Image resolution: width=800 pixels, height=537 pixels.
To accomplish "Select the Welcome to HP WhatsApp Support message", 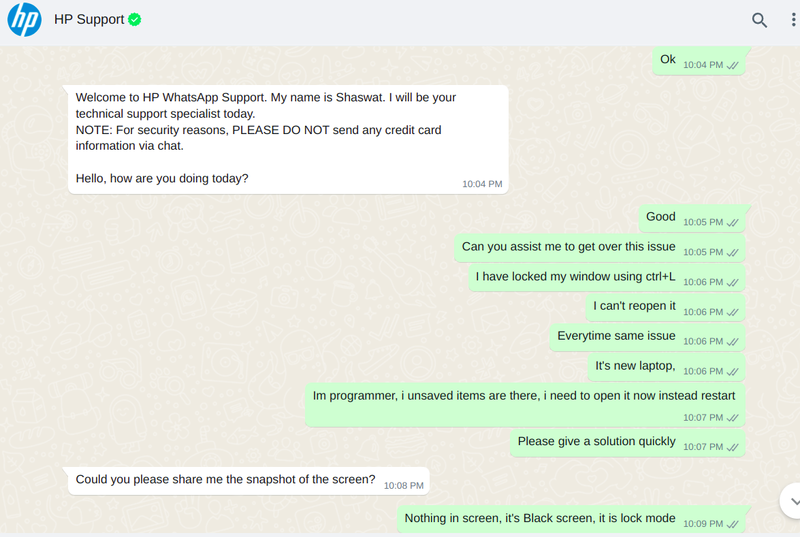I will coord(288,139).
